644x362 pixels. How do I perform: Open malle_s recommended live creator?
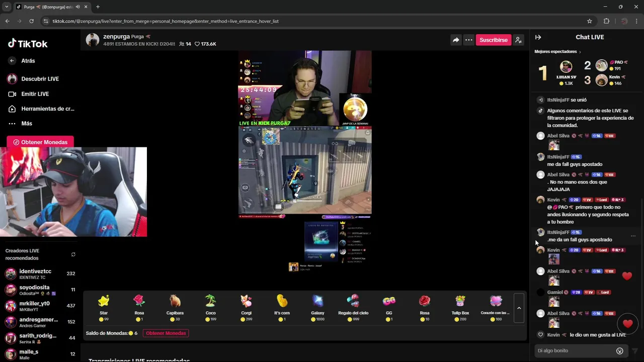(x=40, y=354)
